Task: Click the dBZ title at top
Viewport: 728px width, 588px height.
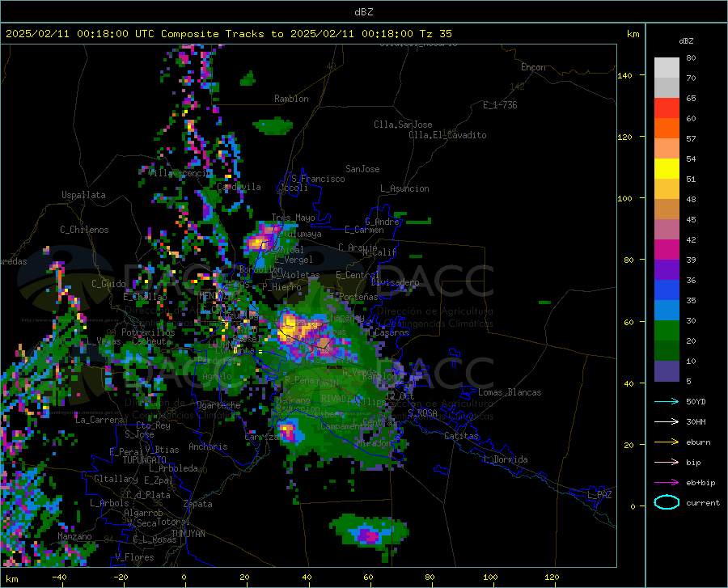Action: 363,12
